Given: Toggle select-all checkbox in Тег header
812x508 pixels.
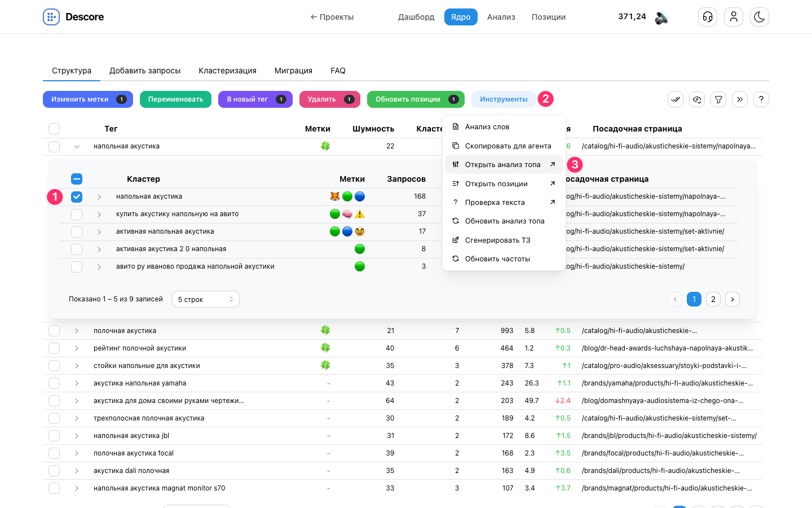Looking at the screenshot, I should coord(54,129).
